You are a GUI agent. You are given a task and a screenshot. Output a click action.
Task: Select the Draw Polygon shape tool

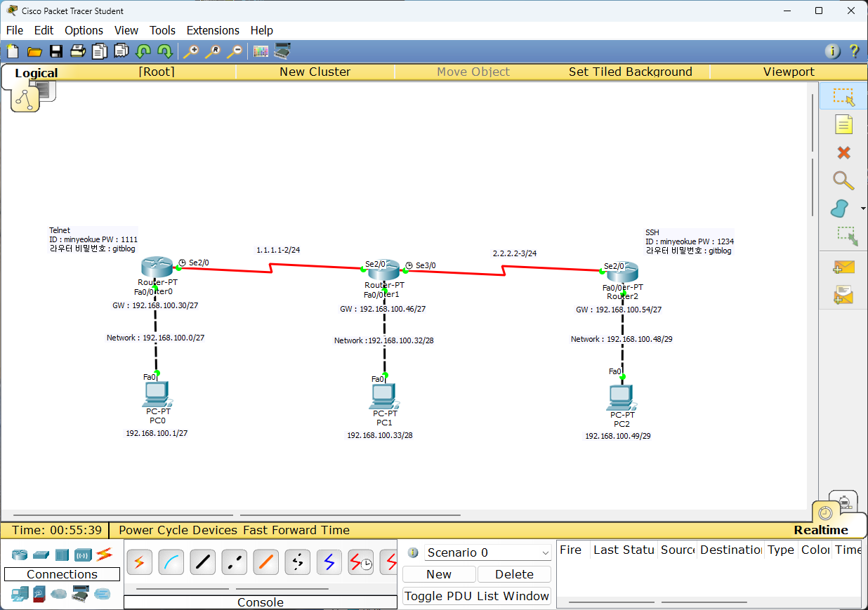(x=840, y=208)
